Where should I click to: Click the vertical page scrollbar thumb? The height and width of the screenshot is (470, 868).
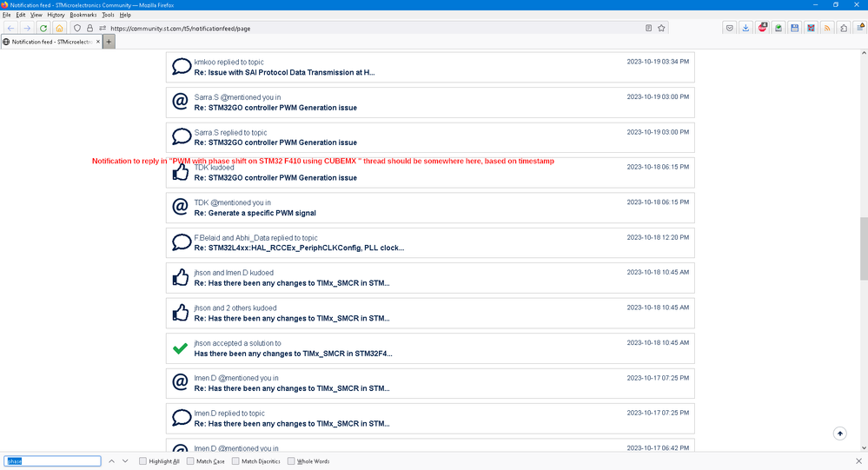click(x=864, y=249)
